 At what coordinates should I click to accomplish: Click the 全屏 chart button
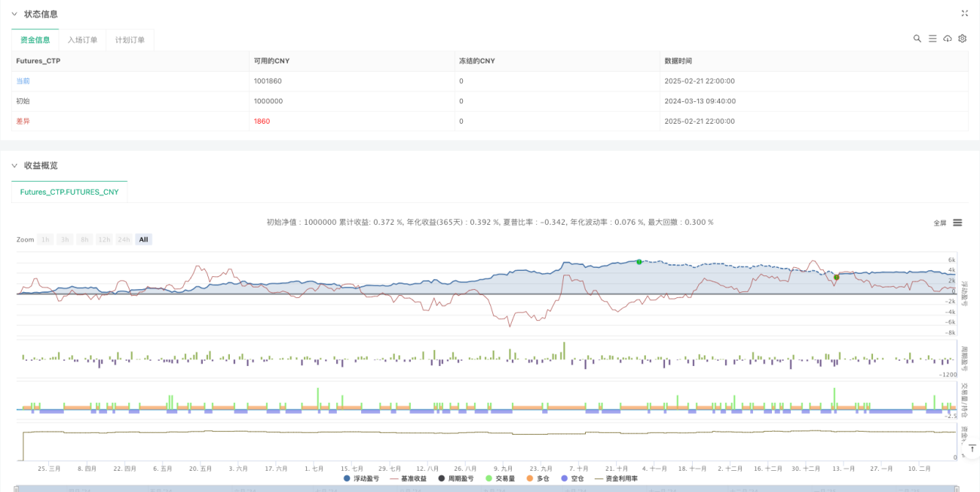[939, 223]
